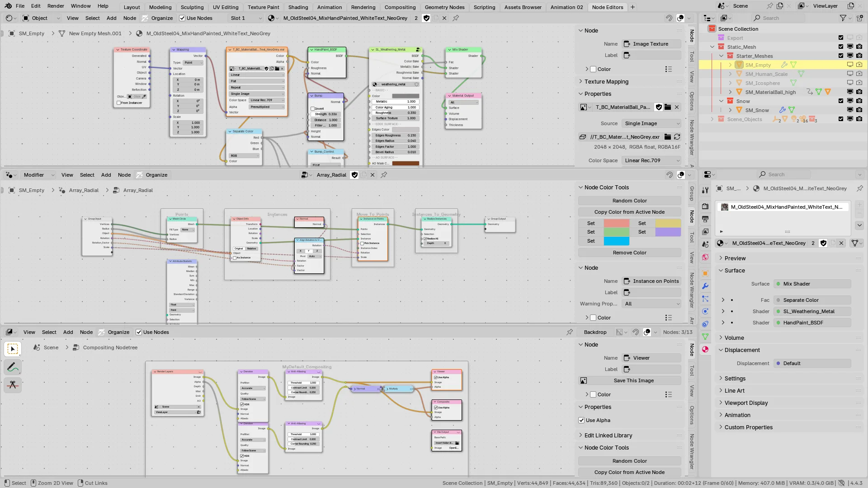Toggle Export collection exclude checkbox

click(841, 38)
